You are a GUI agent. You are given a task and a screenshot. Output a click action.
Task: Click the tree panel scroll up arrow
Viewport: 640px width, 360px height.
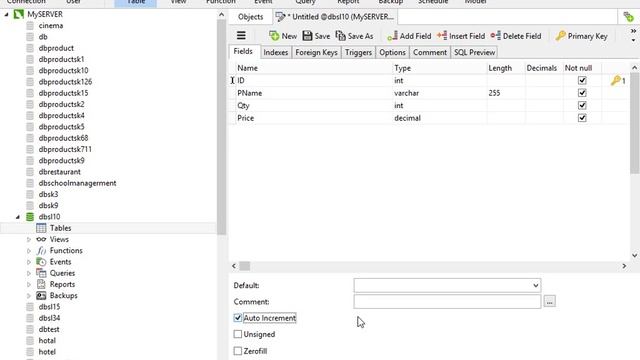click(221, 15)
